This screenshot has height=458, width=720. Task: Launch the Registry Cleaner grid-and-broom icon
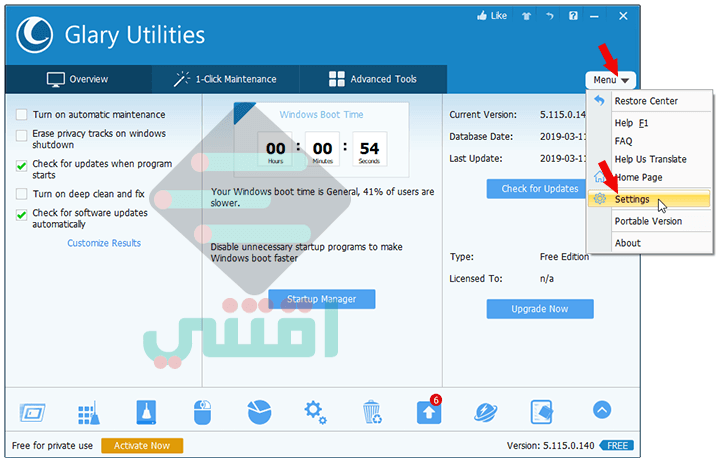point(89,412)
